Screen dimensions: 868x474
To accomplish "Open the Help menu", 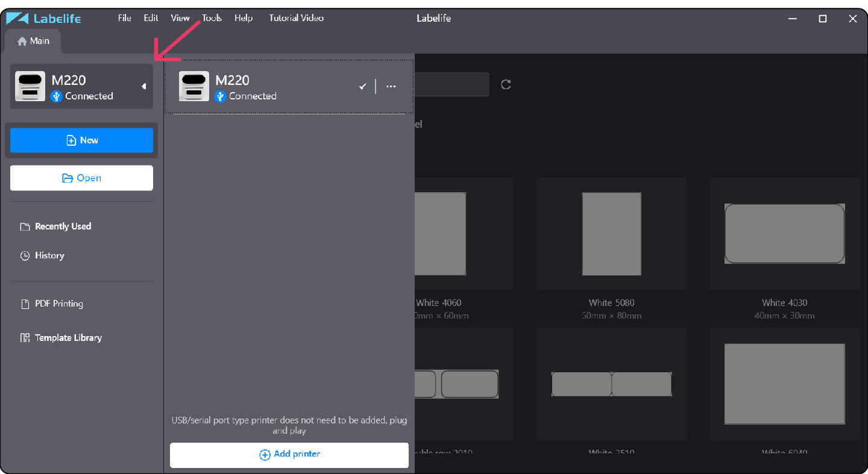I will point(244,18).
